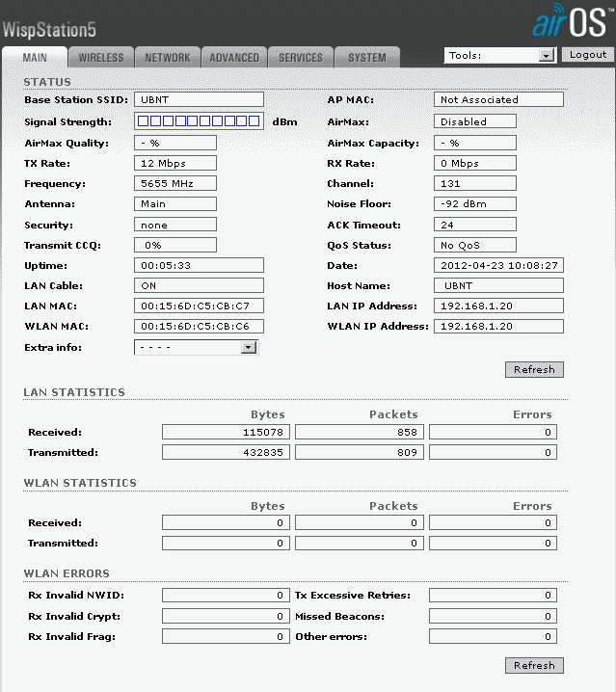
Task: Click Refresh button below WLAN Errors
Action: (x=534, y=665)
